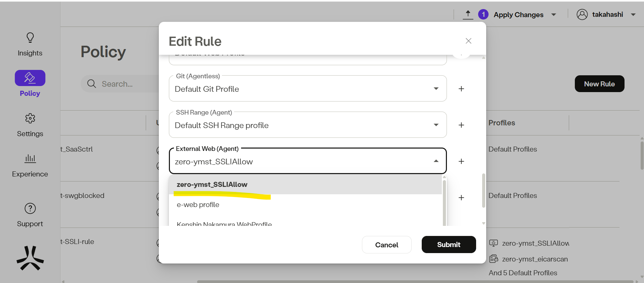Screen dimensions: 644x283
Task: Open the Experience chart icon
Action: [30, 158]
